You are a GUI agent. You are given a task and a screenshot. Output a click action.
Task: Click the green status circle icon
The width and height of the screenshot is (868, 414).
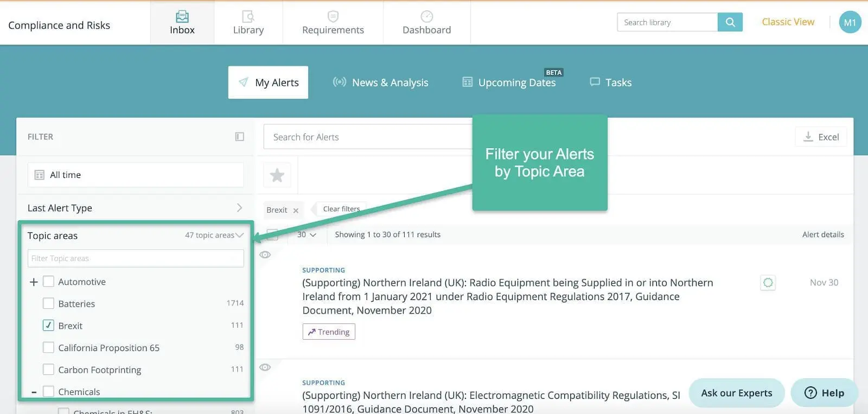point(768,283)
